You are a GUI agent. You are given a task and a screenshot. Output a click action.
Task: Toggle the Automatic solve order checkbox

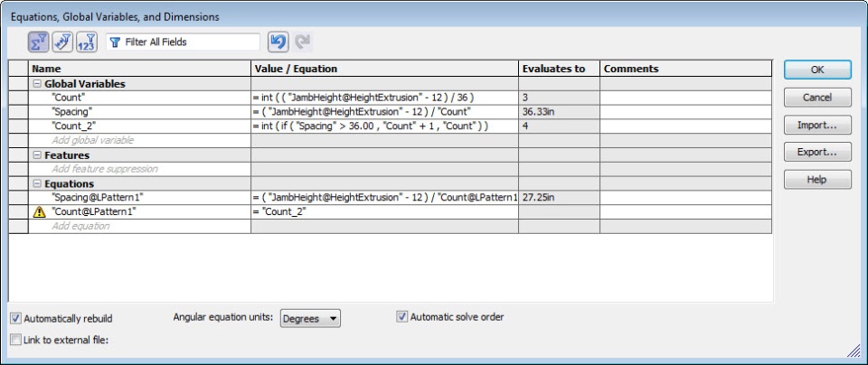[401, 317]
